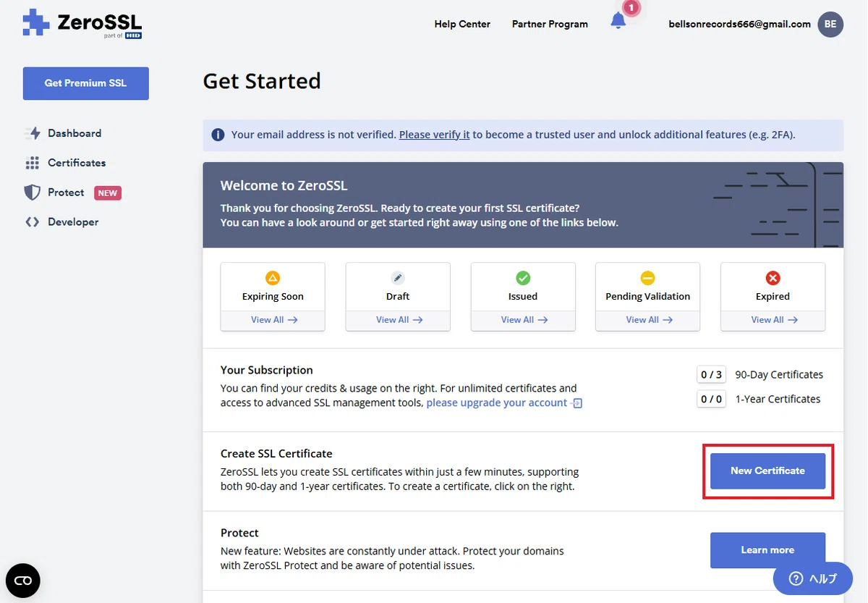Click Learn more under Protect
Screen dimensions: 868x603
click(x=767, y=550)
